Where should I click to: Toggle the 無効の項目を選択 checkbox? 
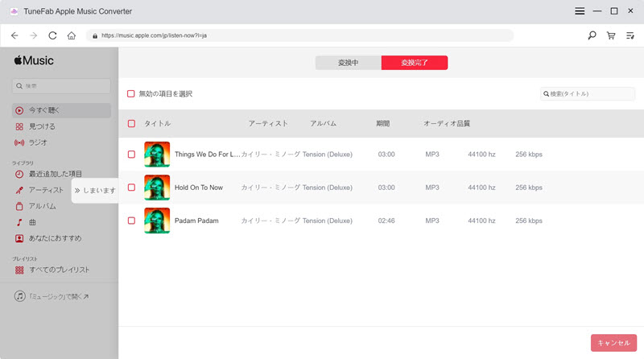pyautogui.click(x=131, y=93)
